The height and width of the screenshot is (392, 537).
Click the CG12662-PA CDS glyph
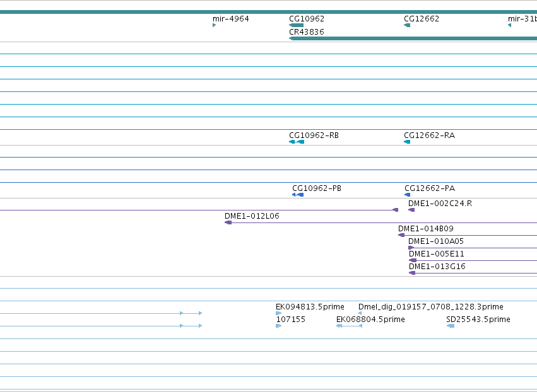(x=407, y=195)
